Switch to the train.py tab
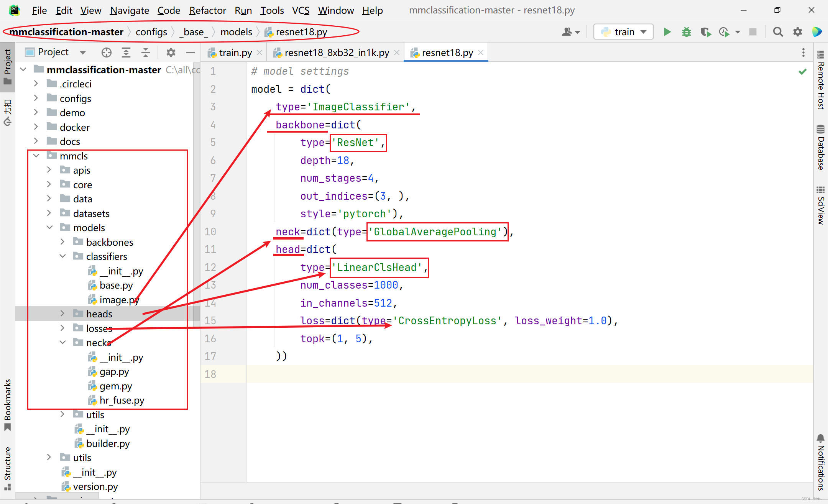This screenshot has width=828, height=504. tap(235, 53)
